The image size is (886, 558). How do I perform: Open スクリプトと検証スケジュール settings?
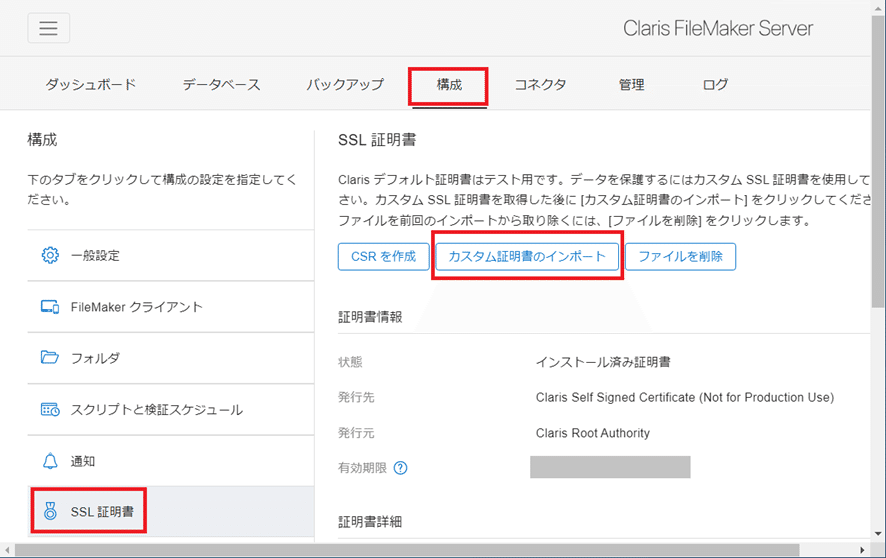coord(171,409)
